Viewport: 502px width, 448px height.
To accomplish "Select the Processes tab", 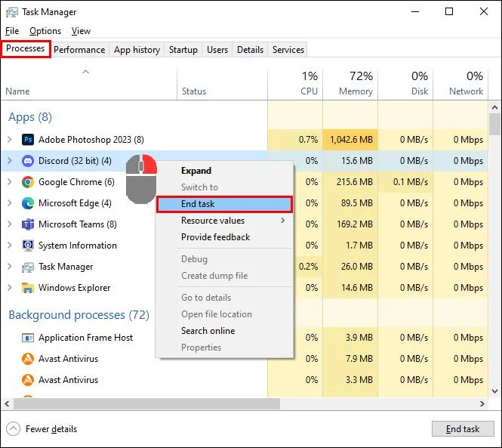I will tap(26, 48).
